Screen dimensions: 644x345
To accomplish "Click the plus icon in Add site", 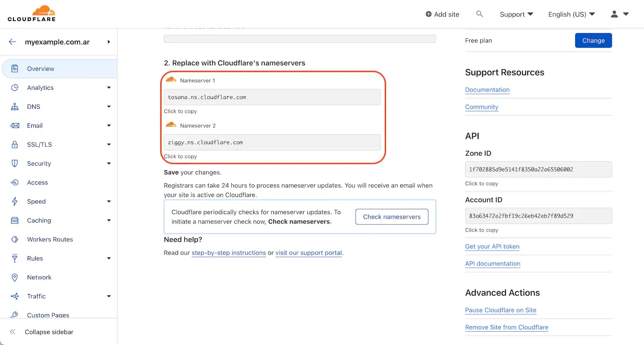I will pos(428,14).
